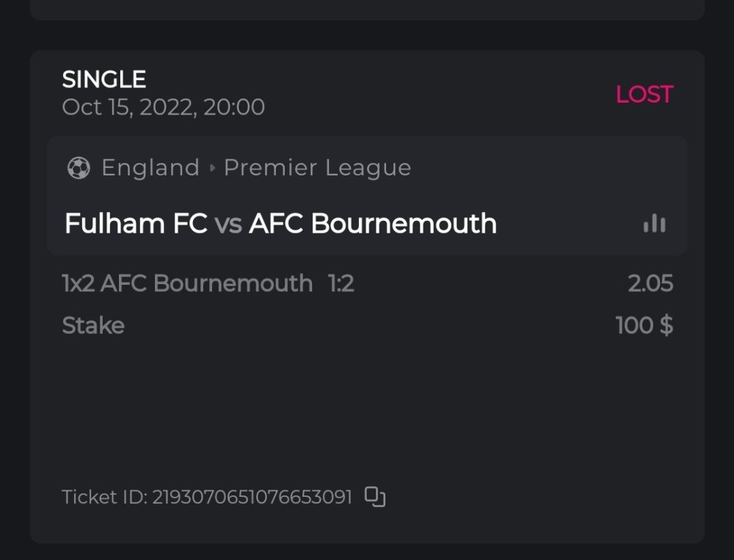
Task: Click the 2.05 odds value
Action: pyautogui.click(x=650, y=283)
